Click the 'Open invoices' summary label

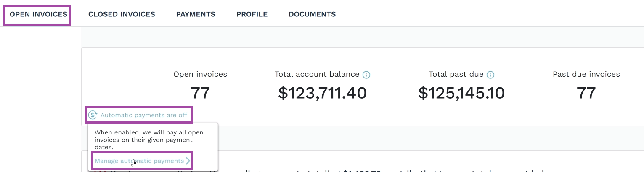[200, 74]
